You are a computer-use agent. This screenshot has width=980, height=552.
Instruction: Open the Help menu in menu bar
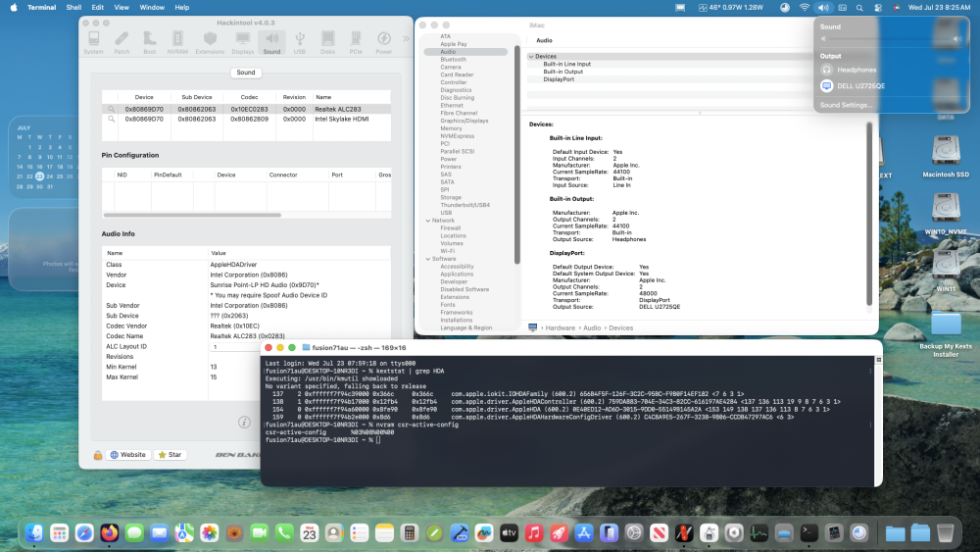click(182, 8)
